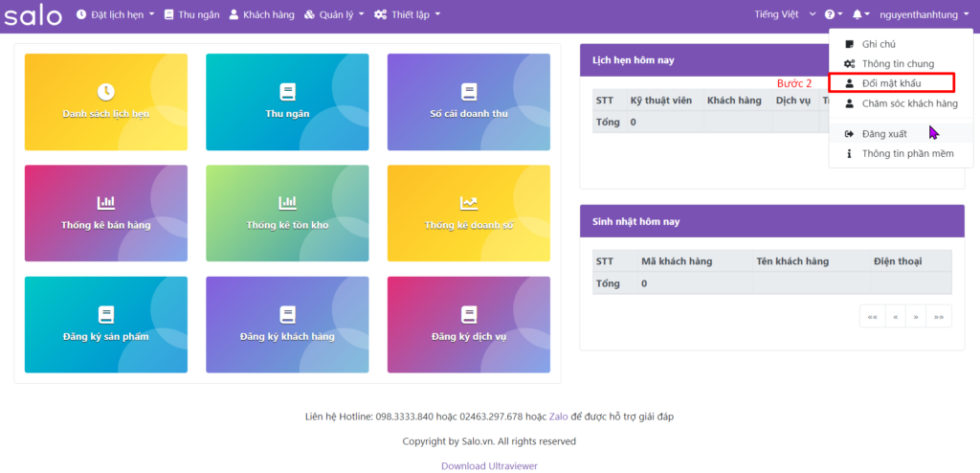Open the teal Thu ngân tile
This screenshot has height=473, width=980.
tap(287, 102)
